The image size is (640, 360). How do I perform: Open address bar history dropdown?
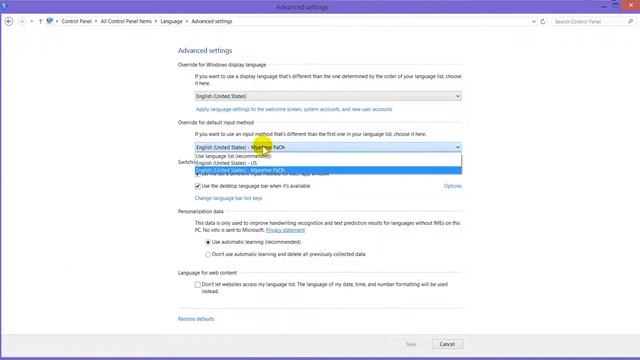533,21
